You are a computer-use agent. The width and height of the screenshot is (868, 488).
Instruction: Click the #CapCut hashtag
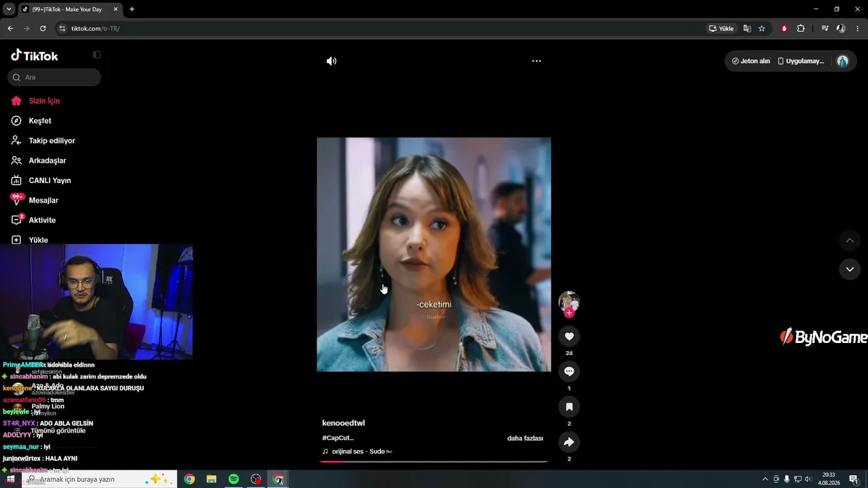pos(338,439)
